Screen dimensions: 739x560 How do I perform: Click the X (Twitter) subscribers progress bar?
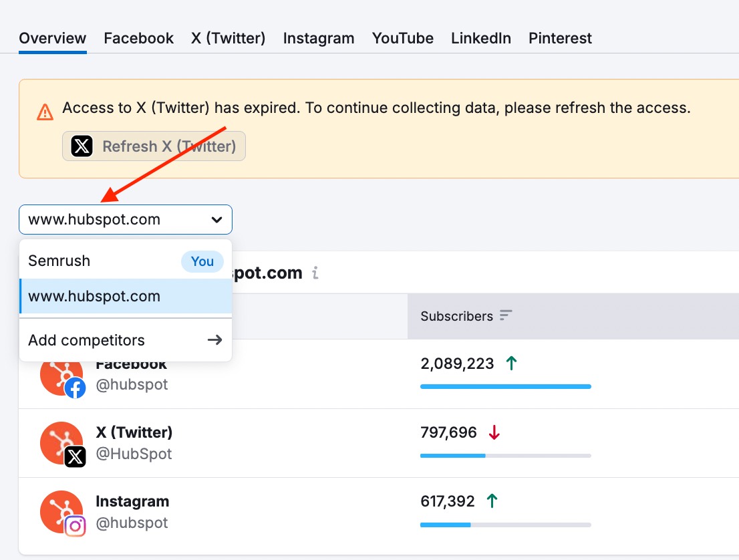pyautogui.click(x=506, y=456)
